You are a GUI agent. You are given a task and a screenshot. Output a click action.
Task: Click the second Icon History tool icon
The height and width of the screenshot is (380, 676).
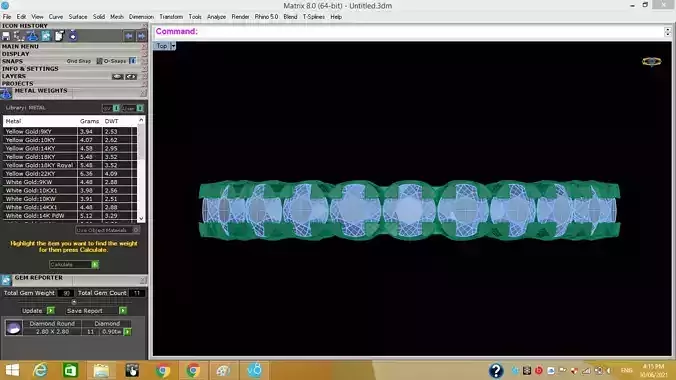tap(19, 36)
